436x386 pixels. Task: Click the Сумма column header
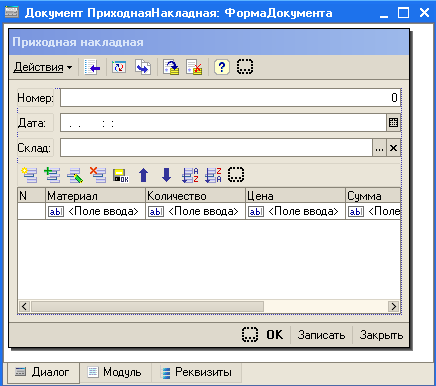coord(373,196)
